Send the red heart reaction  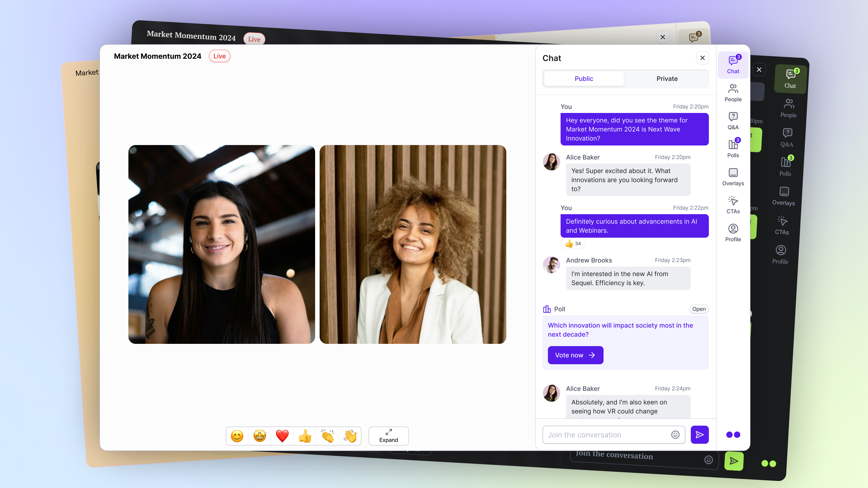coord(282,436)
